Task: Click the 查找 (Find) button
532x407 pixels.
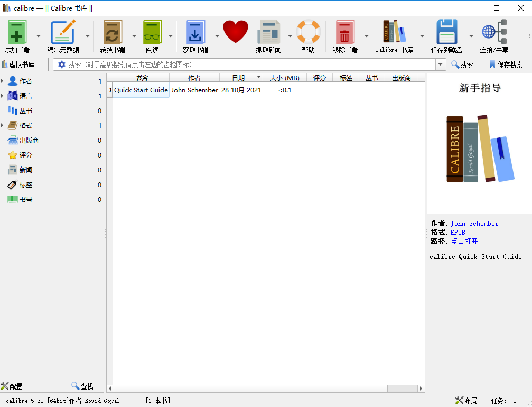Action: point(82,386)
